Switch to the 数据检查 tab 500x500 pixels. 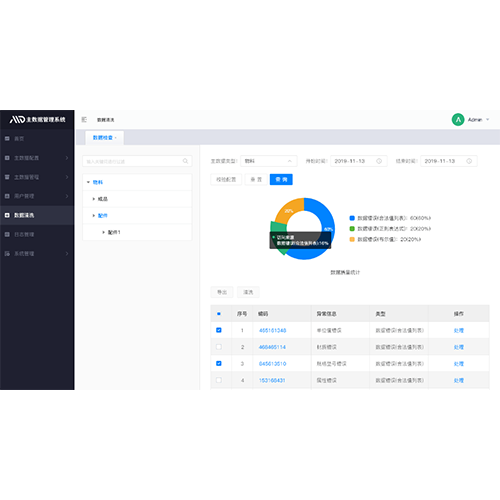point(104,138)
